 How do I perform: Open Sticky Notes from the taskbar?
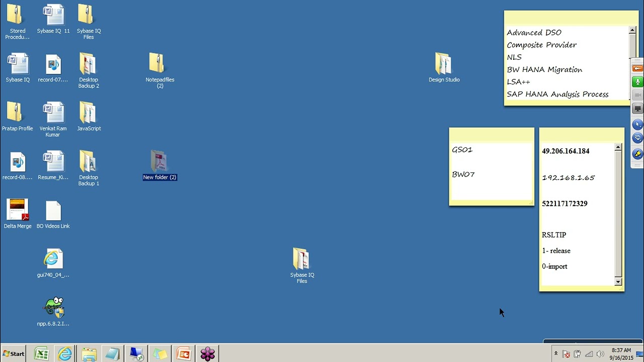point(159,354)
